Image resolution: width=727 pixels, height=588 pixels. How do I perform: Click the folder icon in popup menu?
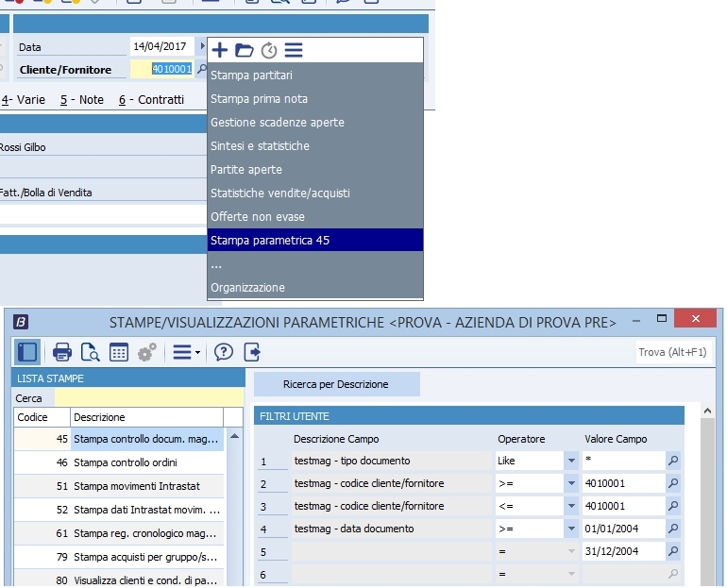pos(245,50)
